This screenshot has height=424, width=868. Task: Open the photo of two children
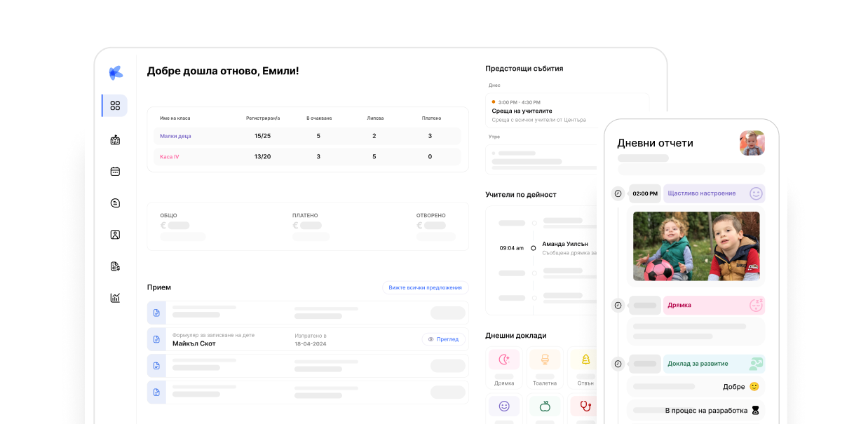696,246
